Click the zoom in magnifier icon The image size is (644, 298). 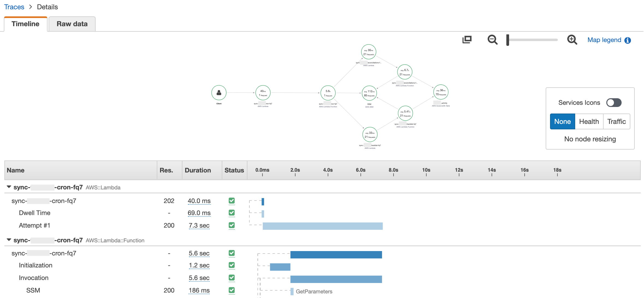click(572, 40)
